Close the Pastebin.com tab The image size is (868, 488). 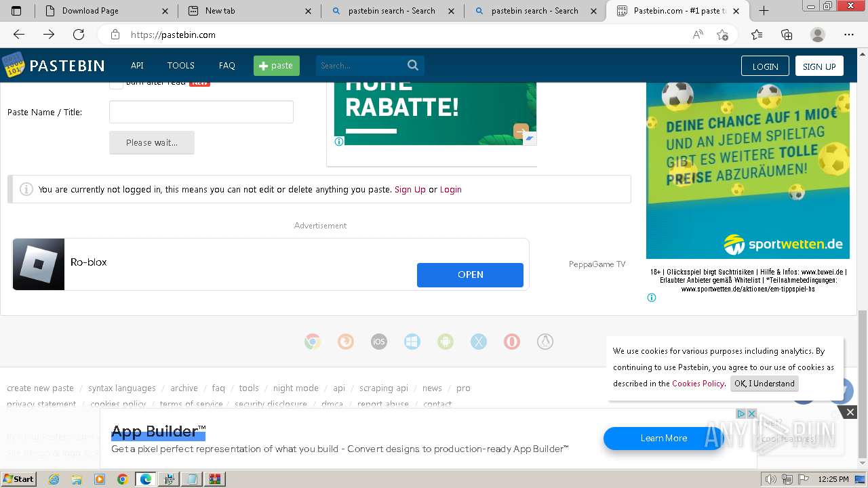736,11
